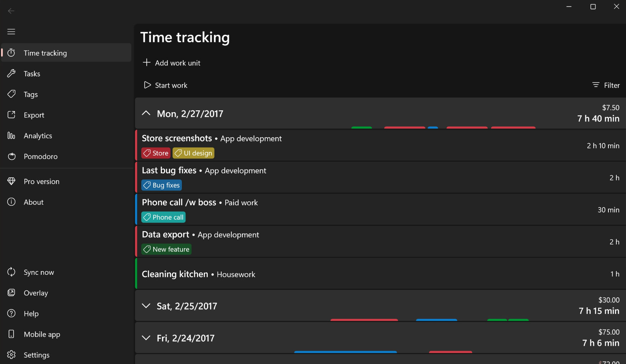Click the teal Phone call tag
Viewport: 626px width, 364px height.
(x=163, y=217)
